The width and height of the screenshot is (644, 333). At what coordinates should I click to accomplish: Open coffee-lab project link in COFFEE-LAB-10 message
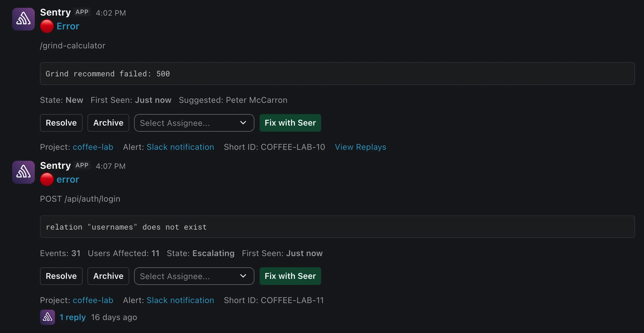(x=93, y=147)
